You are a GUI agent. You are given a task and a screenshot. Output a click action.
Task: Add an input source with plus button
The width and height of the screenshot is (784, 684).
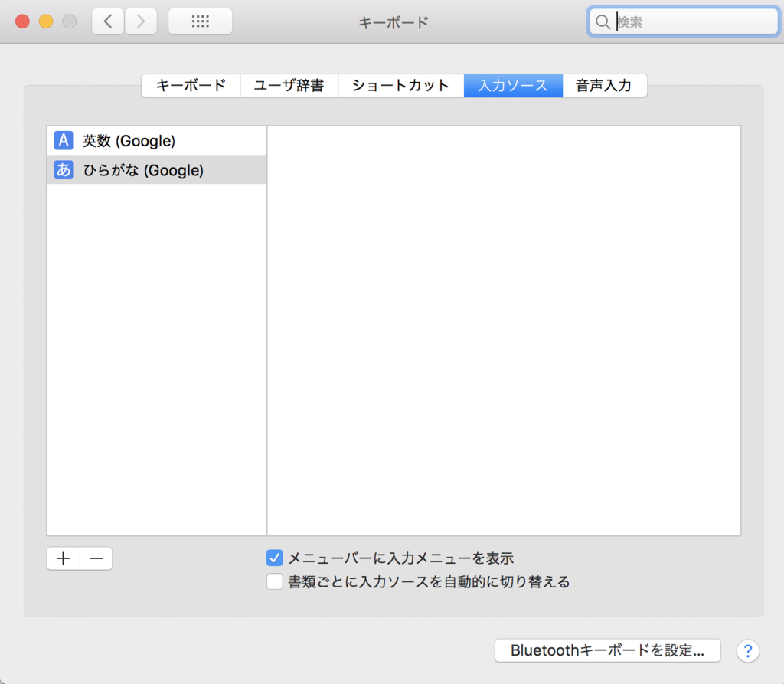pos(63,558)
